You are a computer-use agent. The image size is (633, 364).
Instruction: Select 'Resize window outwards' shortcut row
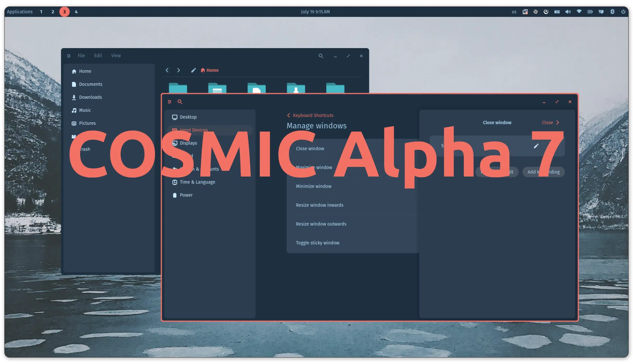tap(353, 224)
